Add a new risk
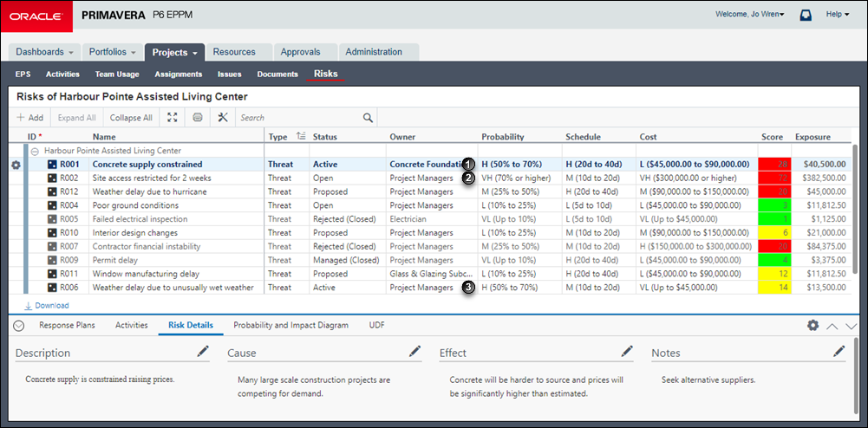This screenshot has width=868, height=428. [29, 118]
